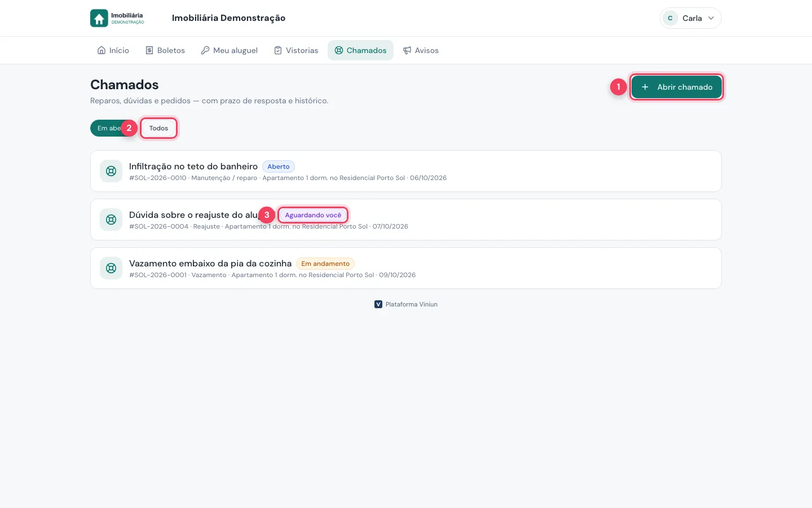Viewport: 812px width, 508px height.
Task: Switch to the Meu aluguel tab
Action: click(230, 50)
